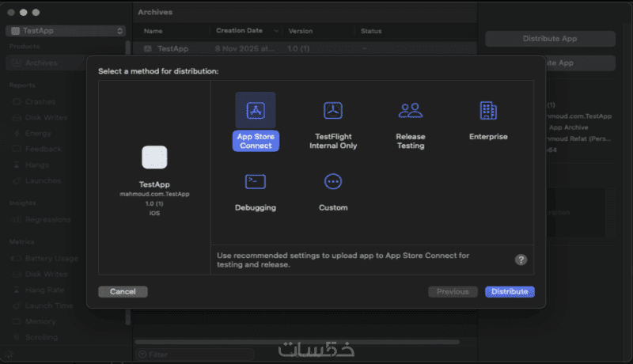The height and width of the screenshot is (364, 633).
Task: Click the Battery Usage icon in sidebar
Action: 17,258
